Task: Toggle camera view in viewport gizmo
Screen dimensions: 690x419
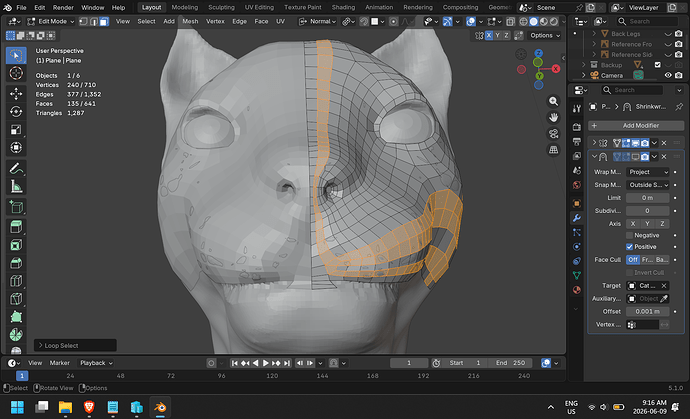Action: 553,133
